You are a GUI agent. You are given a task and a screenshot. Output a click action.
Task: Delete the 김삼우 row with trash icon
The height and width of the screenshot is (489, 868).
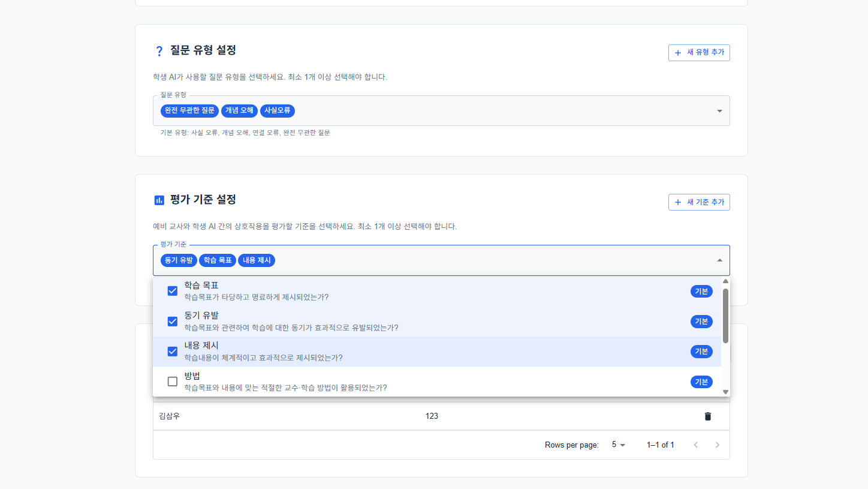[x=707, y=416]
